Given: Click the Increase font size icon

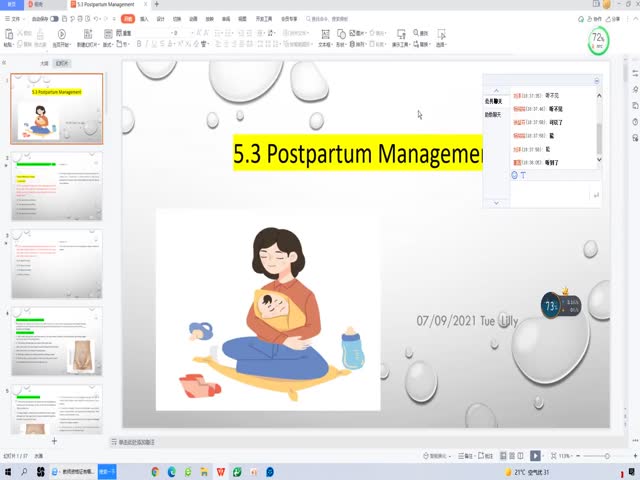Looking at the screenshot, I should coord(199,33).
